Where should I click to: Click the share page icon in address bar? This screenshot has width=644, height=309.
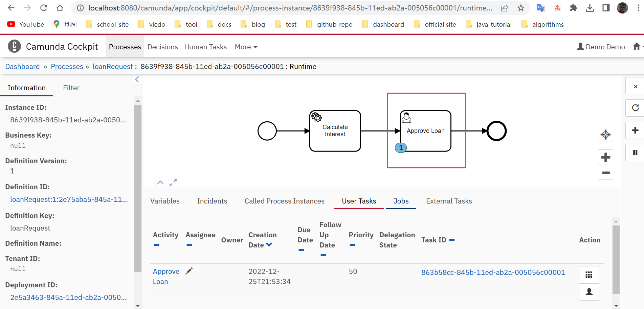tap(505, 8)
